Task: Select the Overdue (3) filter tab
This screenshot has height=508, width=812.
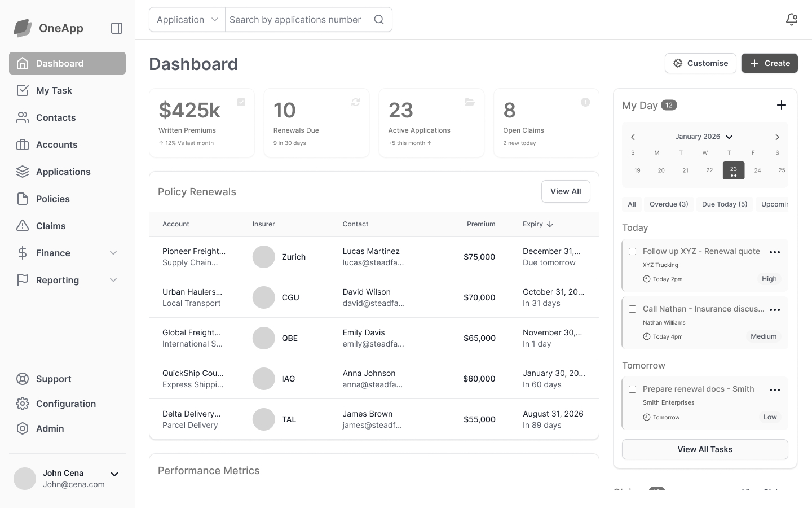Action: 669,204
